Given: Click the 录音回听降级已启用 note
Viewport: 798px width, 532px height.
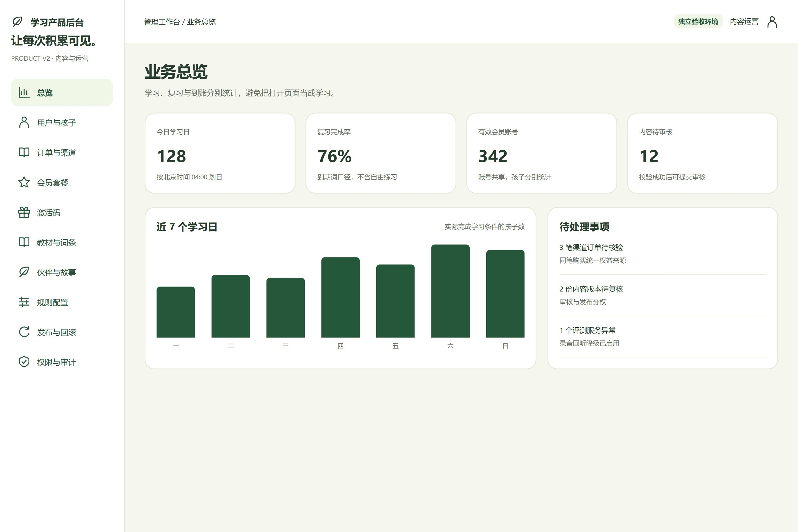Looking at the screenshot, I should pyautogui.click(x=589, y=343).
